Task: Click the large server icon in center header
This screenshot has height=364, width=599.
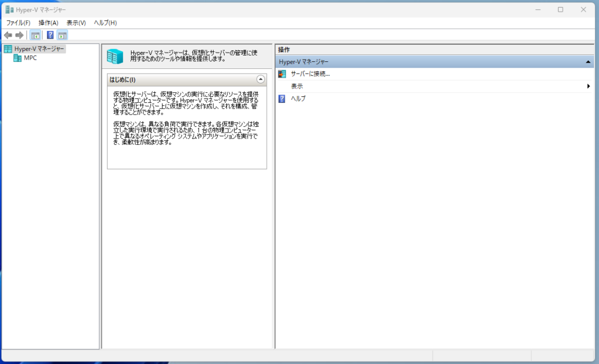Action: pyautogui.click(x=115, y=57)
